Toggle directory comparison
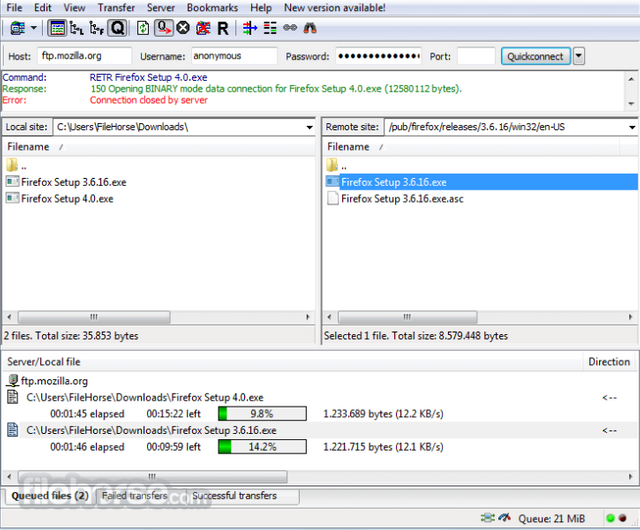The image size is (640, 530). (x=270, y=28)
